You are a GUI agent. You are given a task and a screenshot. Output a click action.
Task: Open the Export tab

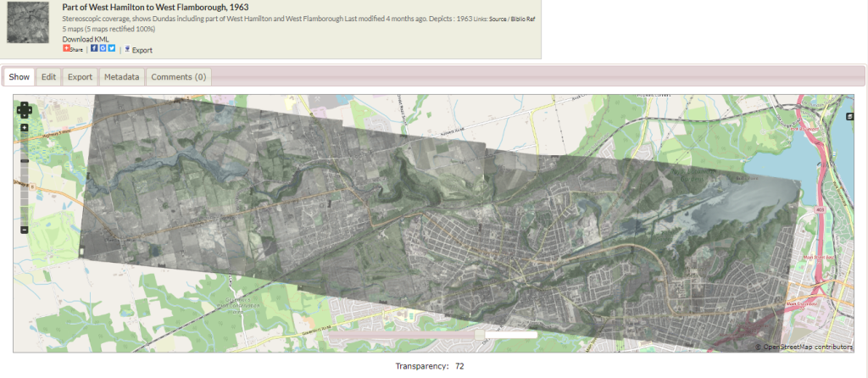click(x=80, y=77)
